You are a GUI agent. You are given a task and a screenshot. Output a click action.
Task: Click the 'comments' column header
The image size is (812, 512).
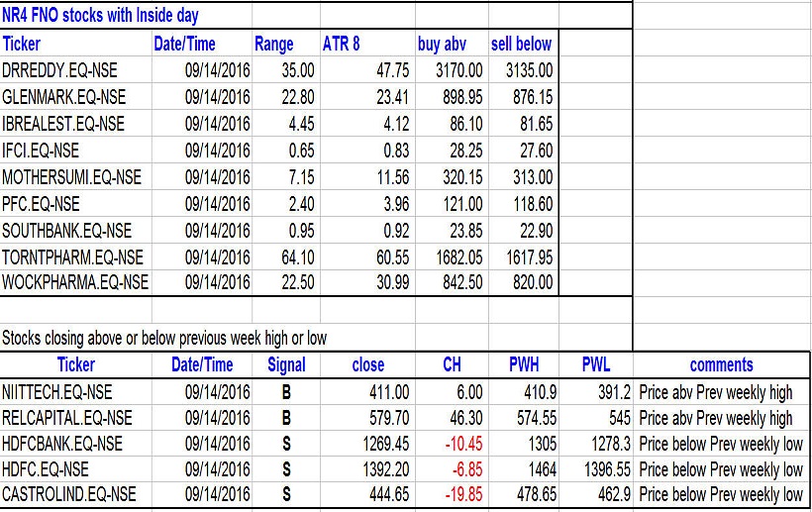721,365
